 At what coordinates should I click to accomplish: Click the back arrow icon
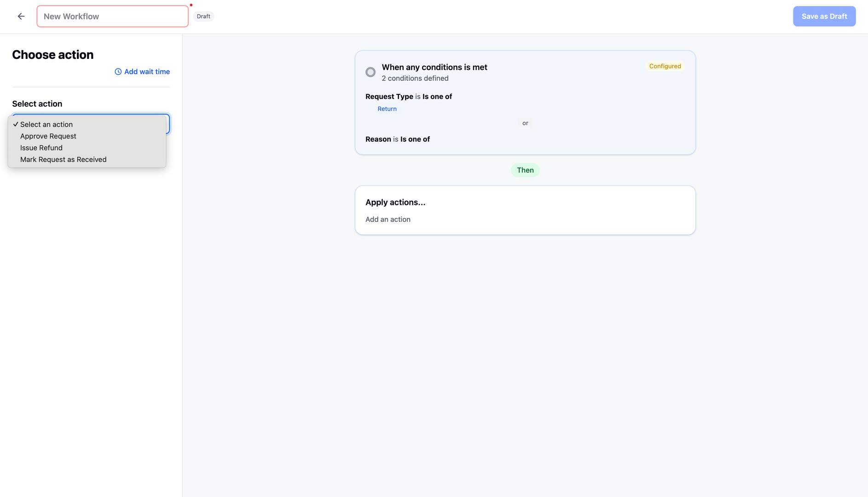click(21, 17)
